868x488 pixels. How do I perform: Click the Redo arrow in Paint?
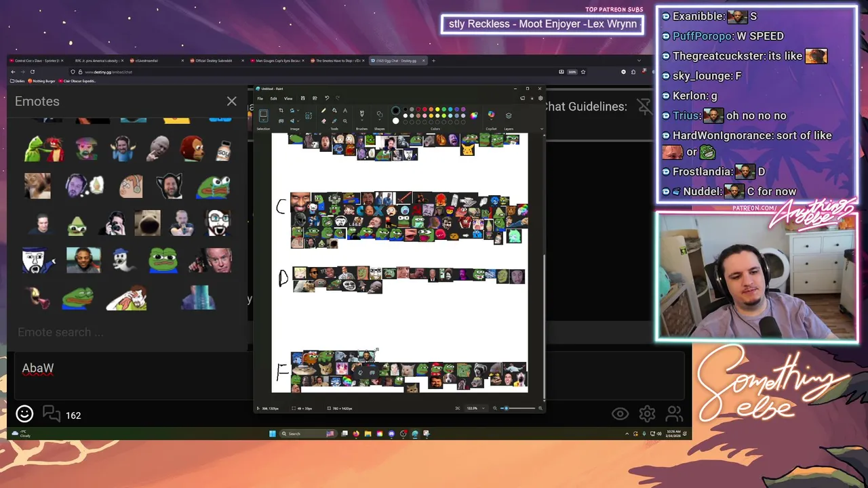click(338, 98)
